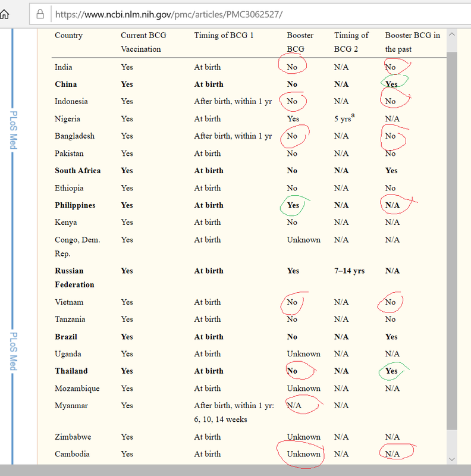Screen dimensions: 471x476
Task: Select the Indonesia country cell
Action: pos(71,101)
